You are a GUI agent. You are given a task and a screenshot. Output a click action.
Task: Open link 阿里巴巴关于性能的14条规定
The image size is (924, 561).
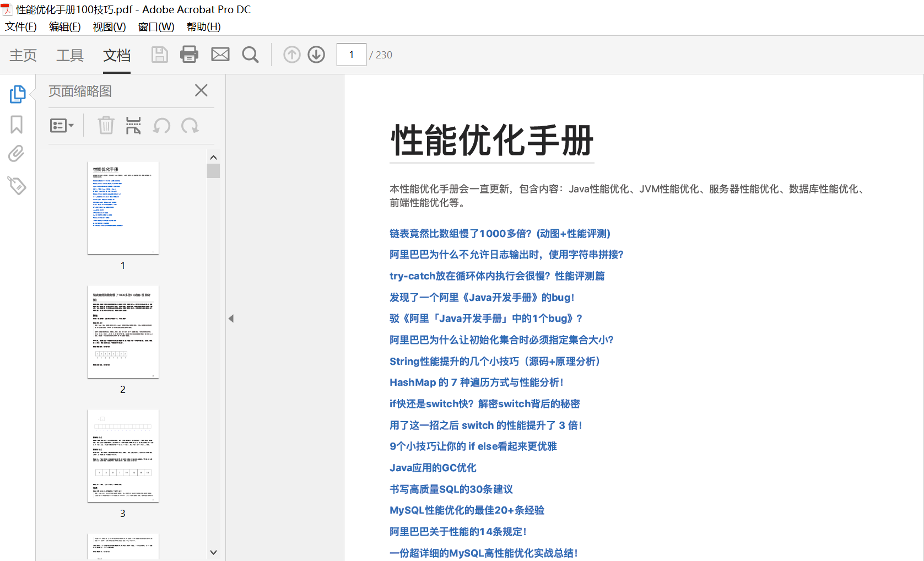click(458, 532)
